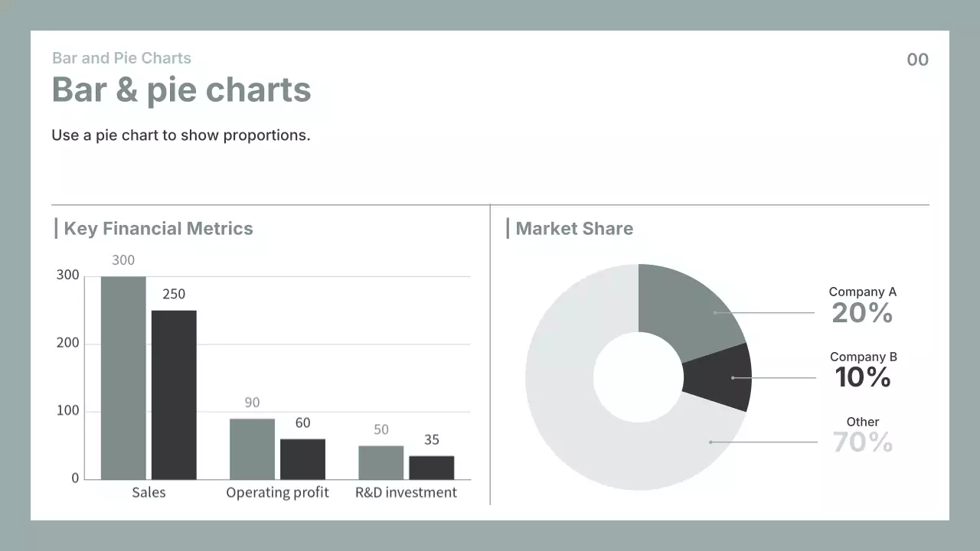Click the gray Operating profit bar (90)

(252, 448)
